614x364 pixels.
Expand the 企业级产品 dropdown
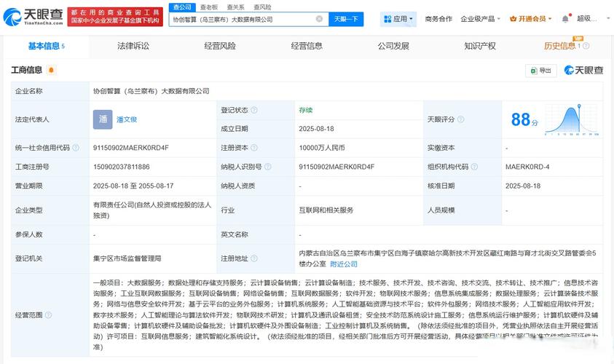pos(481,19)
